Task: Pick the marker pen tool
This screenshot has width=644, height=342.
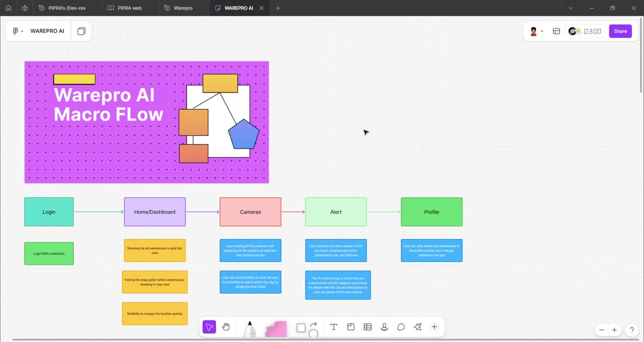Action: 250,329
